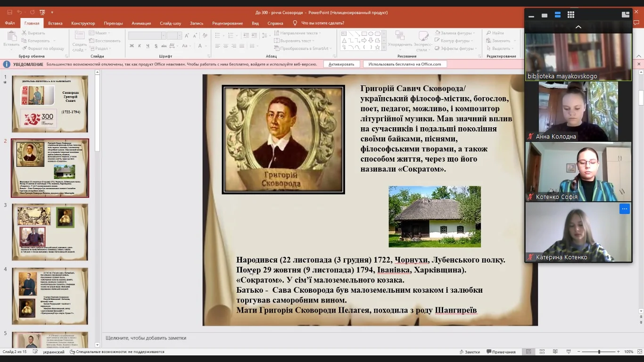Click the Save icon in quick access toolbar
This screenshot has width=644, height=362.
(x=10, y=12)
